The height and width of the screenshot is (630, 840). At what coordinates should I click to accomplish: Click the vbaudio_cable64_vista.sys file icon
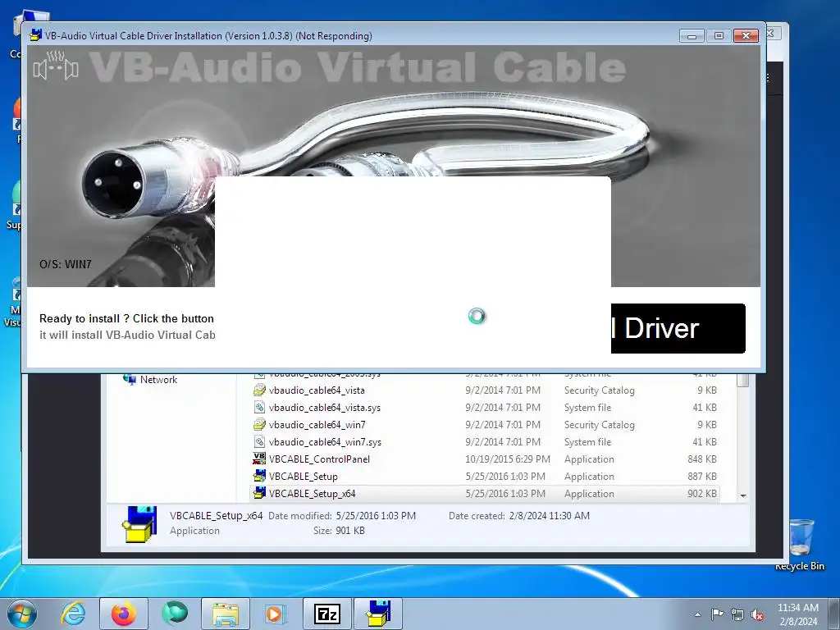[259, 408]
